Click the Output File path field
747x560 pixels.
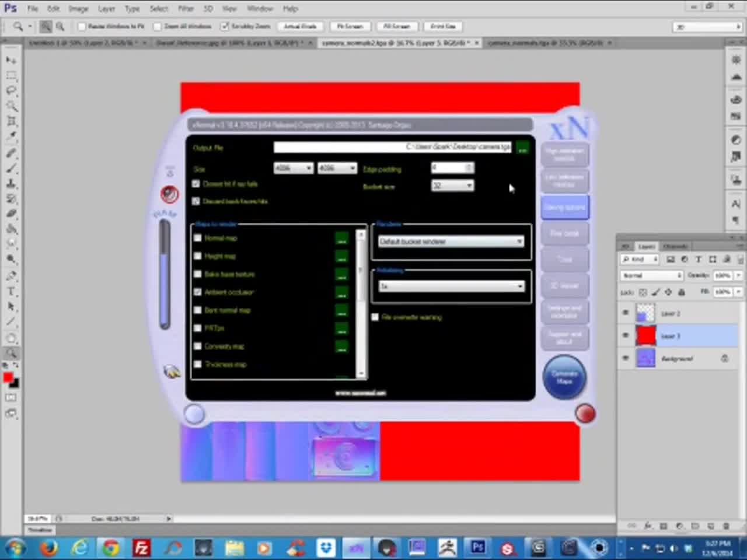pos(393,147)
